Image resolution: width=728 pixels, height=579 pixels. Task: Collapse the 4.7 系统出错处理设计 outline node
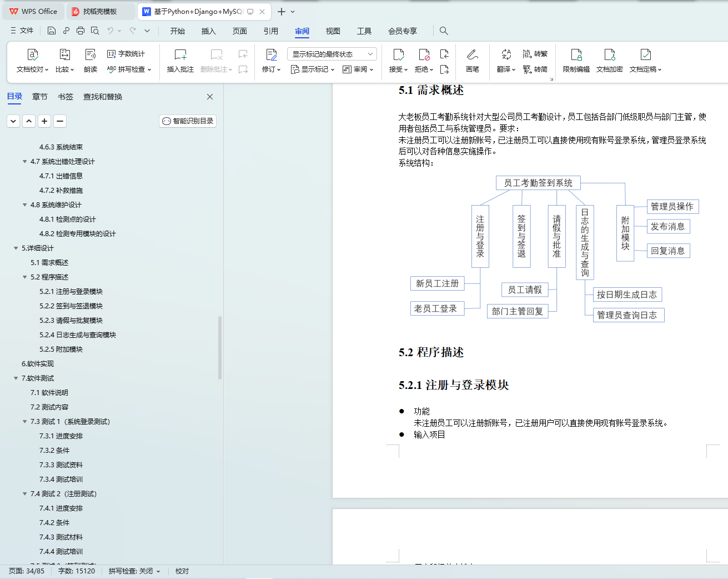pos(24,162)
